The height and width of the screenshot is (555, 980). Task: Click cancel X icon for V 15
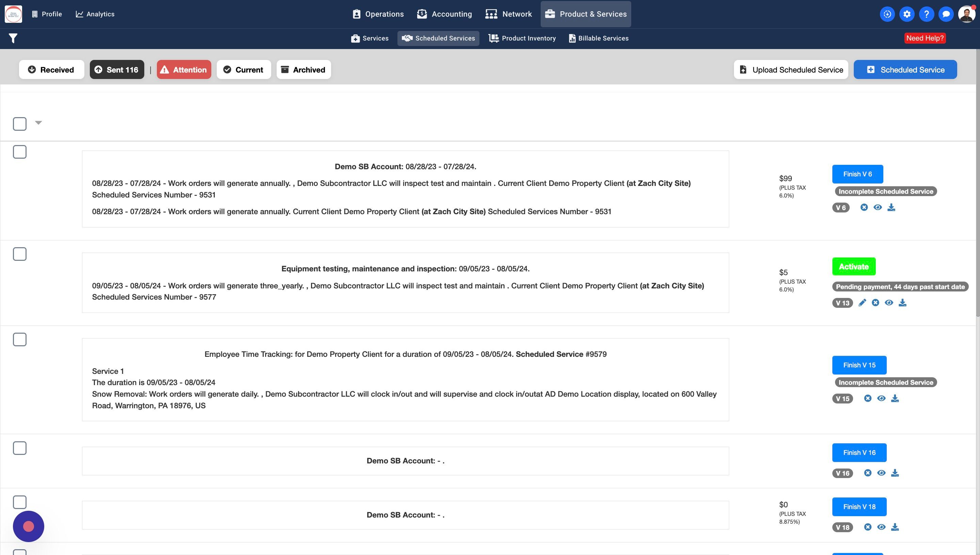(x=868, y=398)
